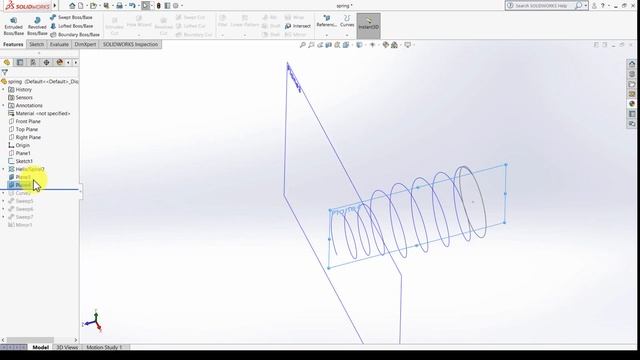
Task: Click the tree filter funnel icon
Action: pyautogui.click(x=5, y=72)
